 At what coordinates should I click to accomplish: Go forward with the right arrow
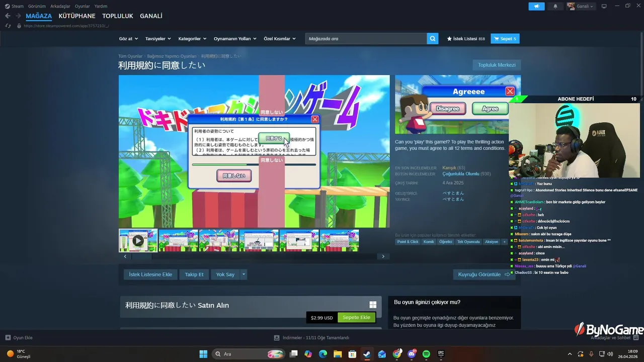[19, 16]
